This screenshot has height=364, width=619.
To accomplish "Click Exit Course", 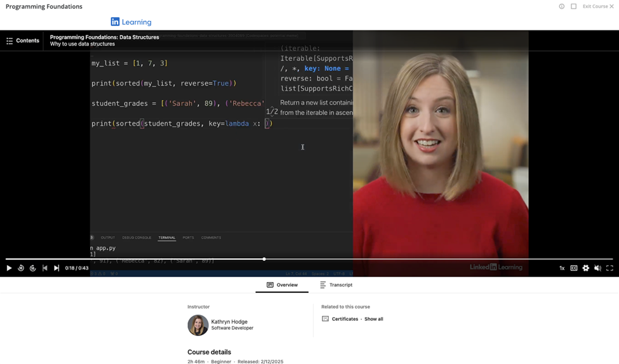I will (x=598, y=6).
